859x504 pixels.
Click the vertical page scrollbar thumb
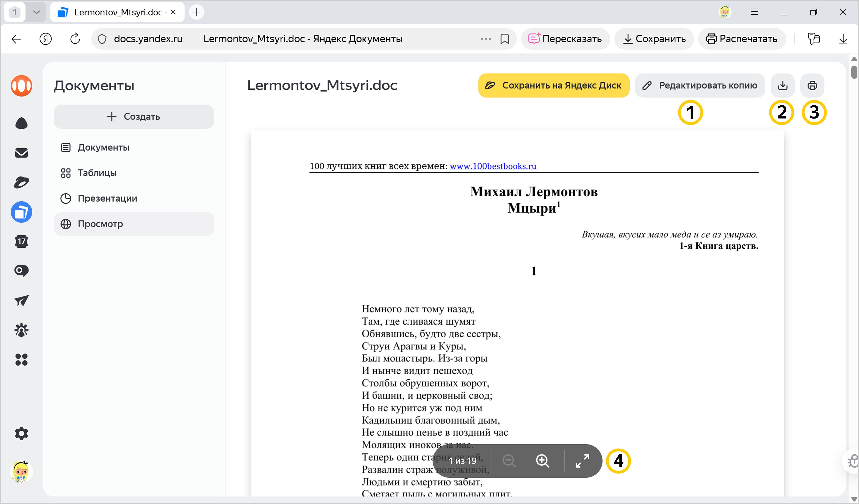[854, 72]
